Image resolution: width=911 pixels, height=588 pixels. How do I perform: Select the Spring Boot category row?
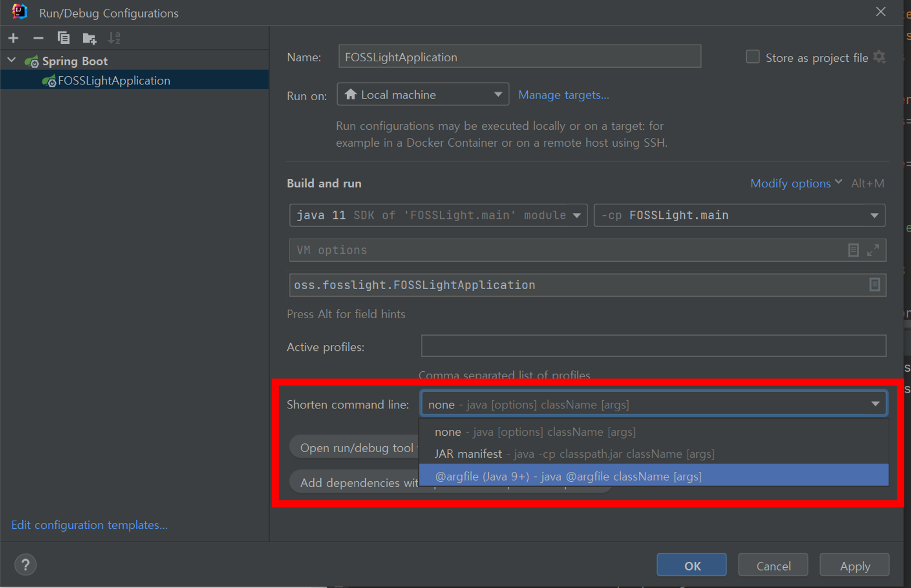(x=134, y=61)
